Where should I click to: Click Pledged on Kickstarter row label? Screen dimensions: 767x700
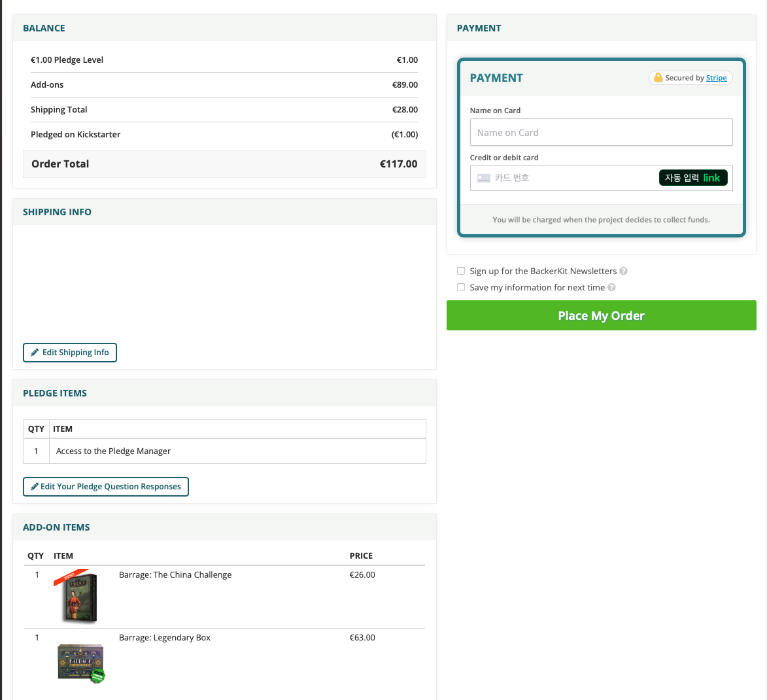click(75, 135)
